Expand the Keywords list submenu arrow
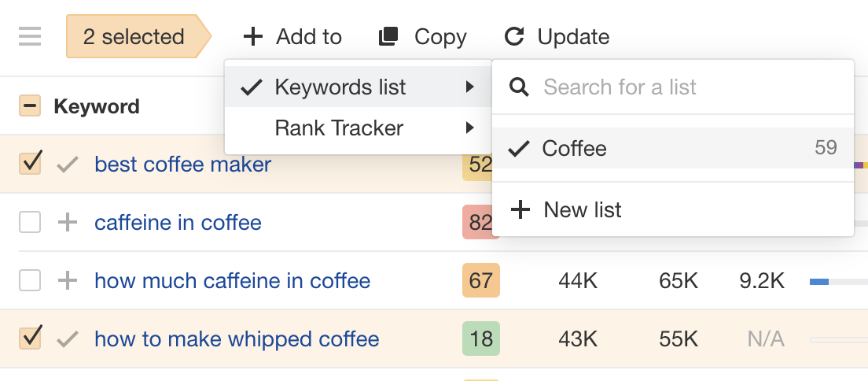The width and height of the screenshot is (868, 381). pos(469,87)
